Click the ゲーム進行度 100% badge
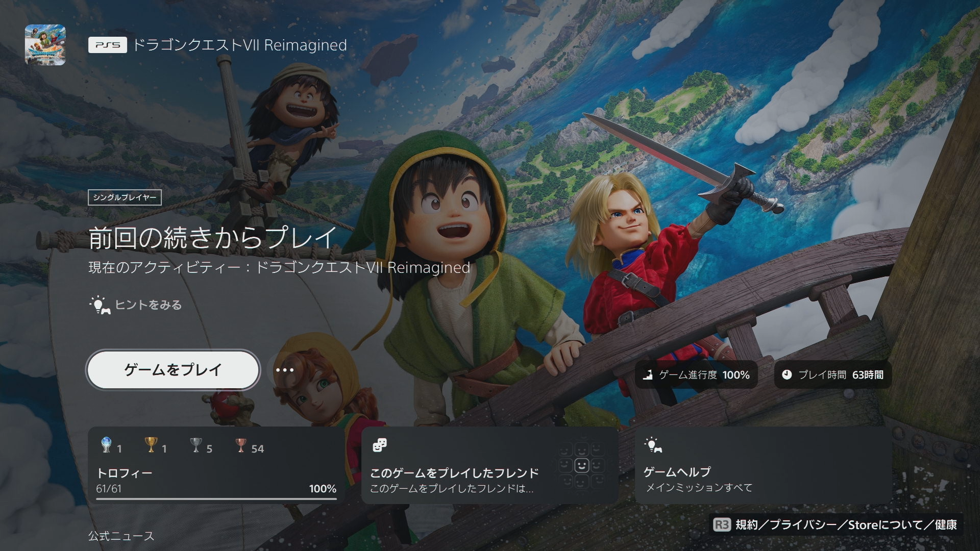 (696, 375)
